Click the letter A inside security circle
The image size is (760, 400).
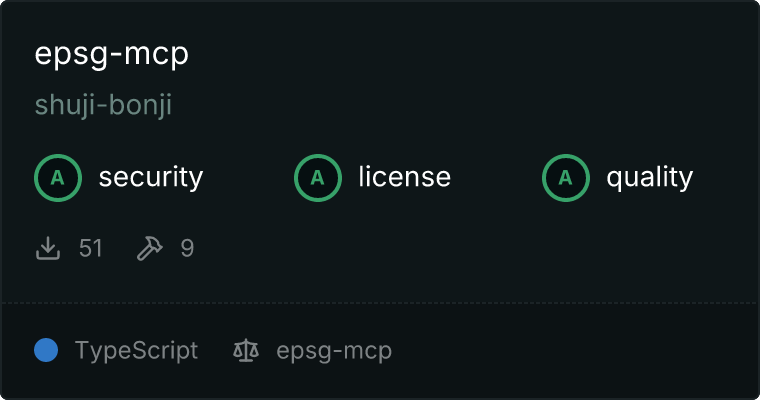[58, 178]
